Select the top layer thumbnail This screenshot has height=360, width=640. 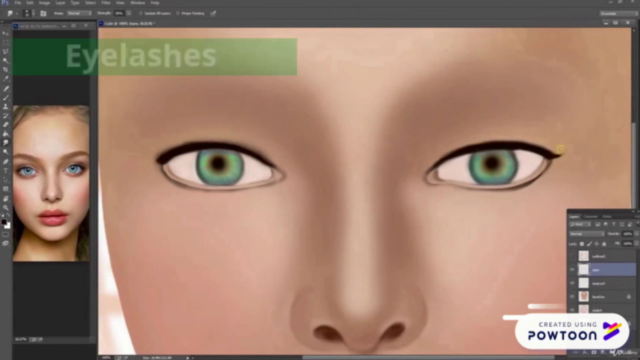pos(584,256)
